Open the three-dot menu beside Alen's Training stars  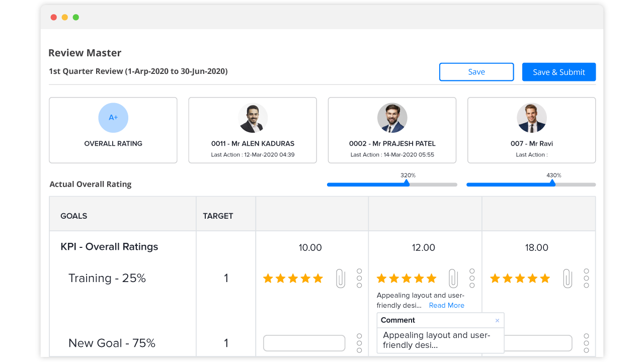click(x=359, y=278)
